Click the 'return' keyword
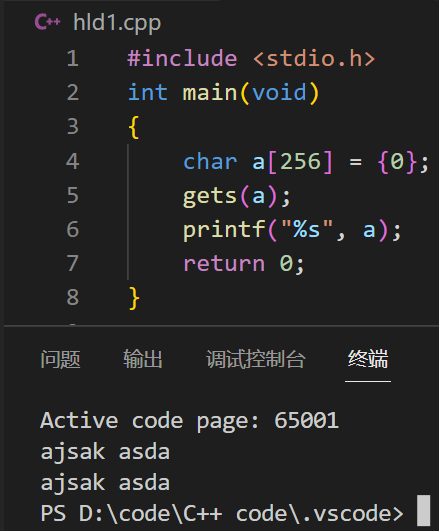 pos(224,264)
